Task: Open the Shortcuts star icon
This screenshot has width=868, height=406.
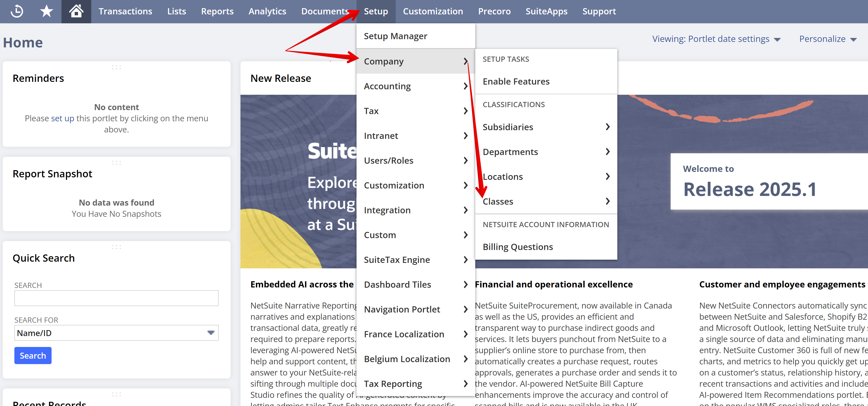Action: pyautogui.click(x=46, y=11)
